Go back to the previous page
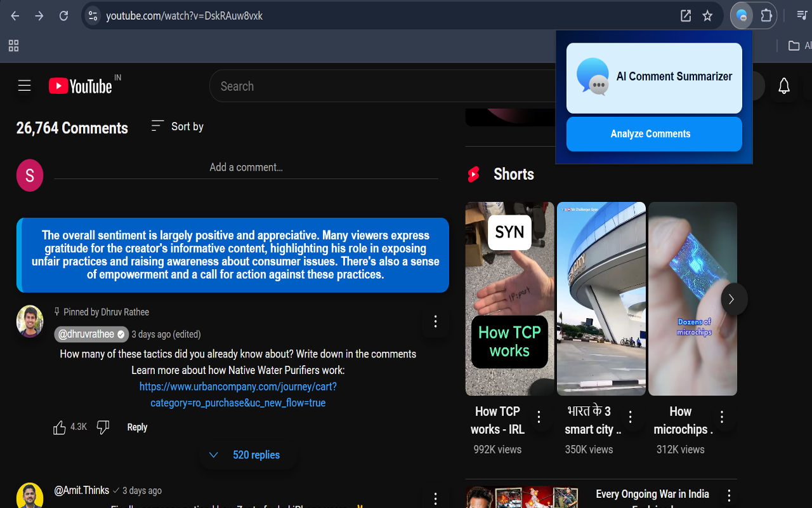This screenshot has width=812, height=508. (15, 16)
